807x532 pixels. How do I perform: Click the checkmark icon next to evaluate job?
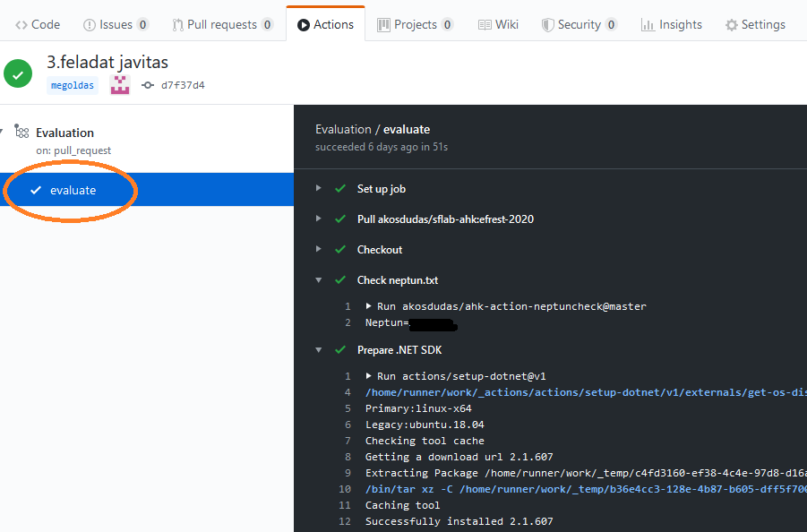click(x=37, y=190)
